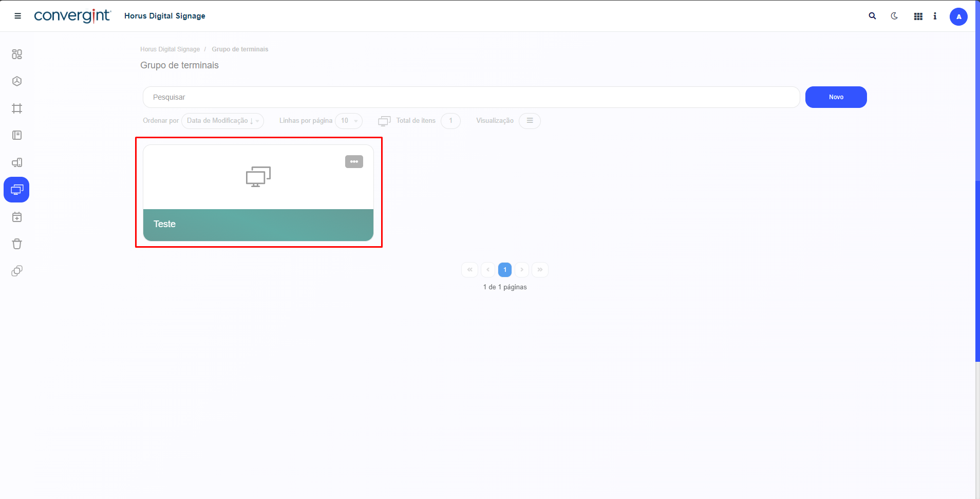The image size is (980, 499).
Task: Open the hamburger menu
Action: point(17,16)
